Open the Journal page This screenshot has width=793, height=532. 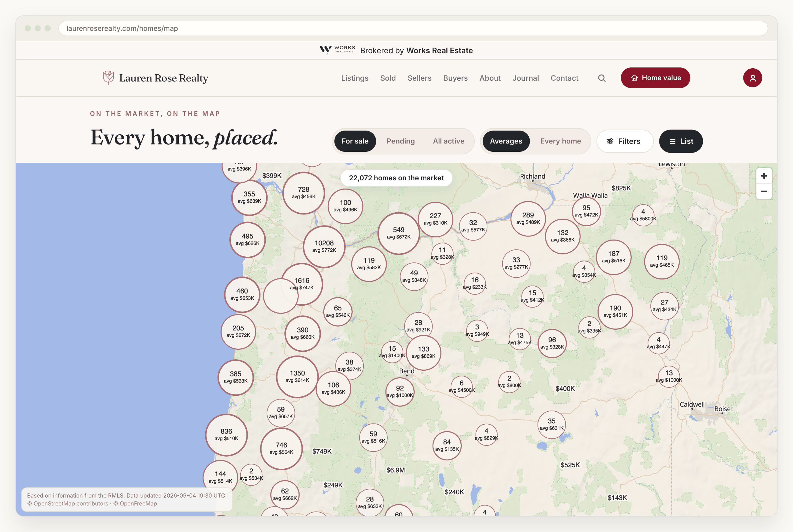pyautogui.click(x=525, y=78)
